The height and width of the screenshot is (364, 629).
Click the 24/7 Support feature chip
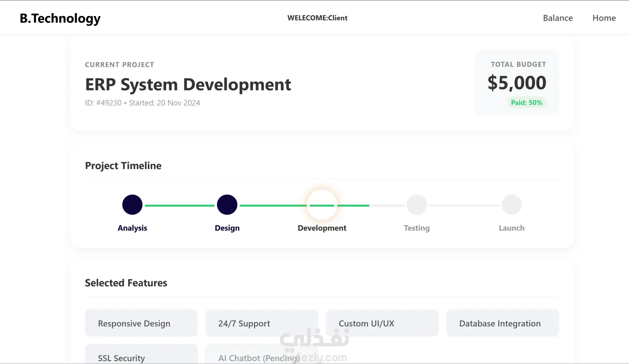coord(261,323)
